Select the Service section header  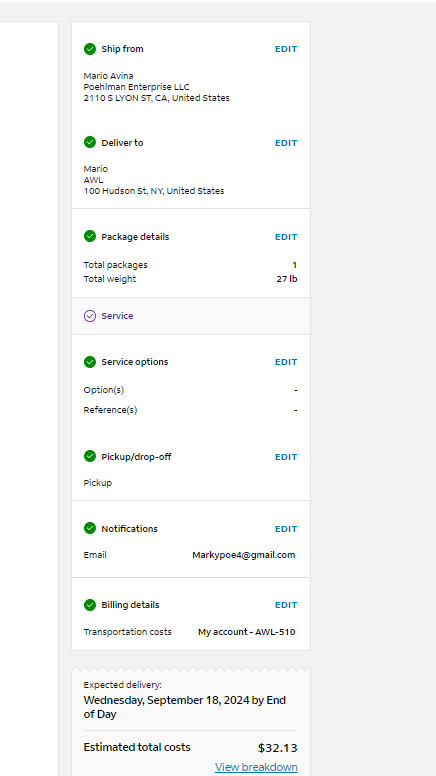191,316
